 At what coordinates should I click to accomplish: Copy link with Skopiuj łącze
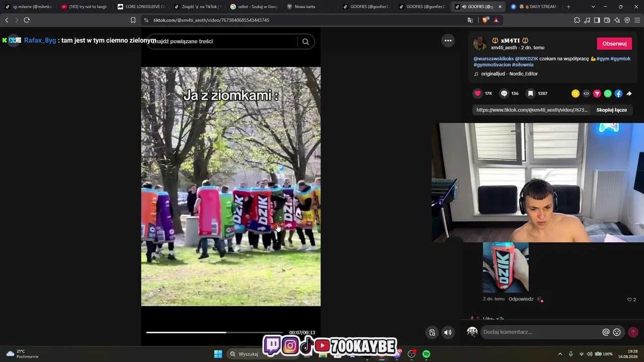[x=611, y=110]
